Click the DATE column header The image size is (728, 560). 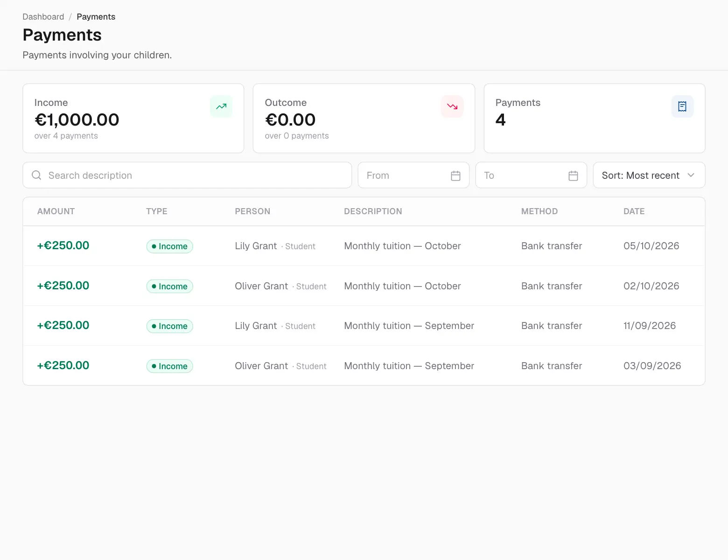[x=634, y=211]
